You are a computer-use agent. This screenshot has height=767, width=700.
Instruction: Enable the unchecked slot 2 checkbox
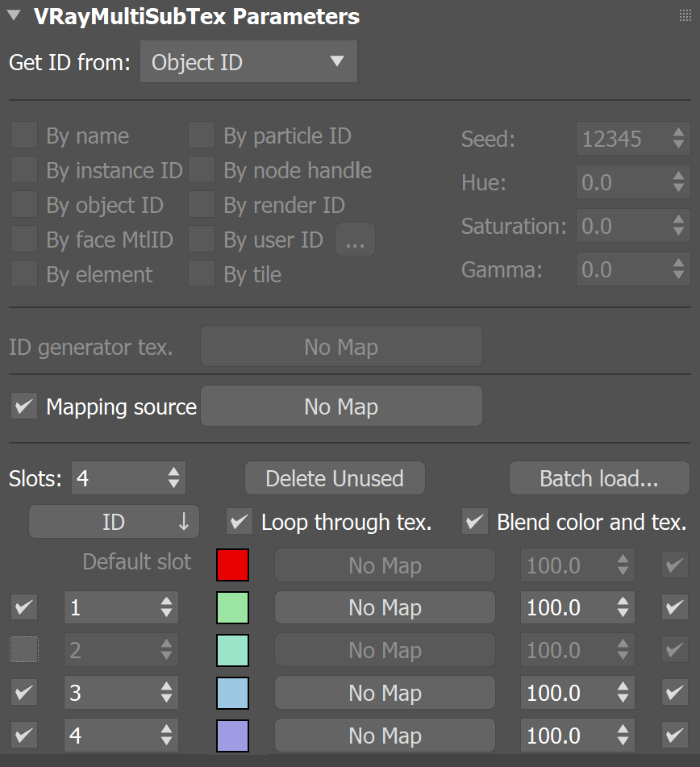point(24,649)
